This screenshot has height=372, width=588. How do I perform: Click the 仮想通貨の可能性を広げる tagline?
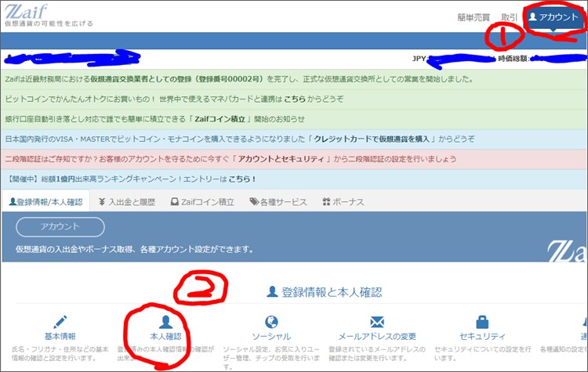coord(49,23)
